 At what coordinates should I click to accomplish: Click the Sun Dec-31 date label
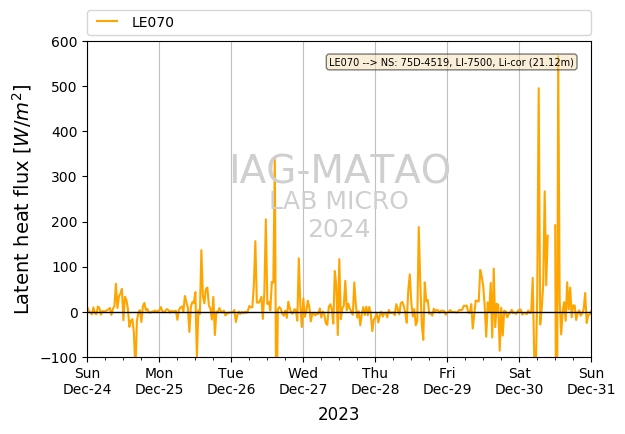591,381
